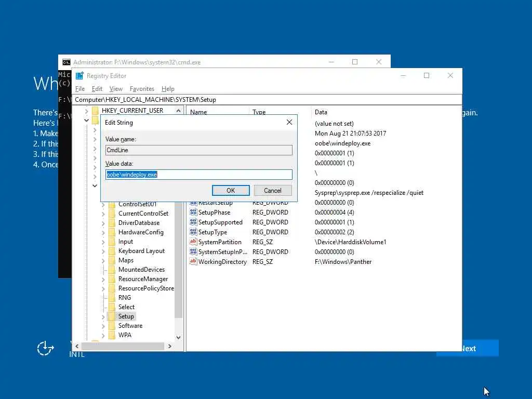Click the Registry Editor title bar icon
Viewport: 532px width, 399px height.
tap(79, 76)
